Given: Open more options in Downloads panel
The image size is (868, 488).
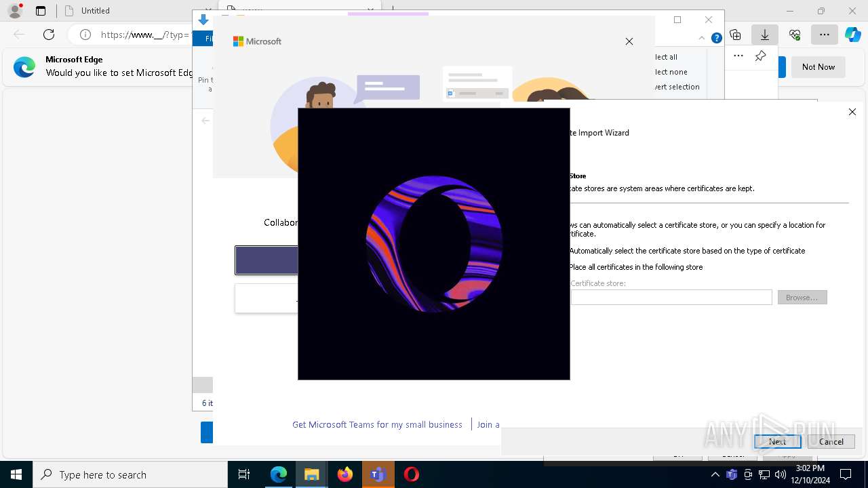Looking at the screenshot, I should (738, 56).
